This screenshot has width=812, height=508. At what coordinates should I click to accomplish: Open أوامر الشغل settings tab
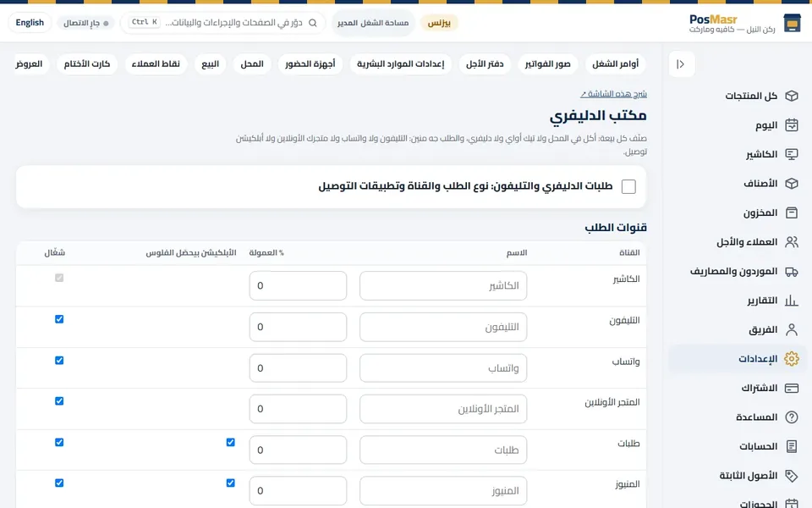(615, 64)
